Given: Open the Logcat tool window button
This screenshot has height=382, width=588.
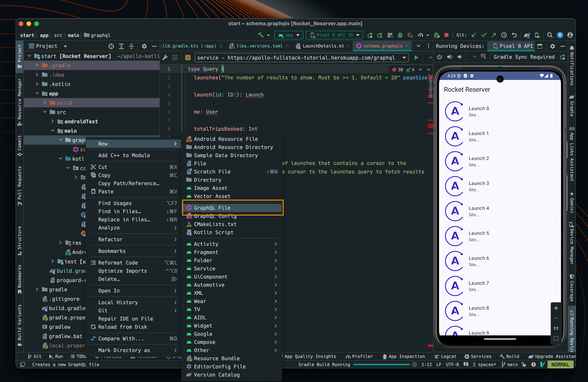Looking at the screenshot, I should pos(445,356).
